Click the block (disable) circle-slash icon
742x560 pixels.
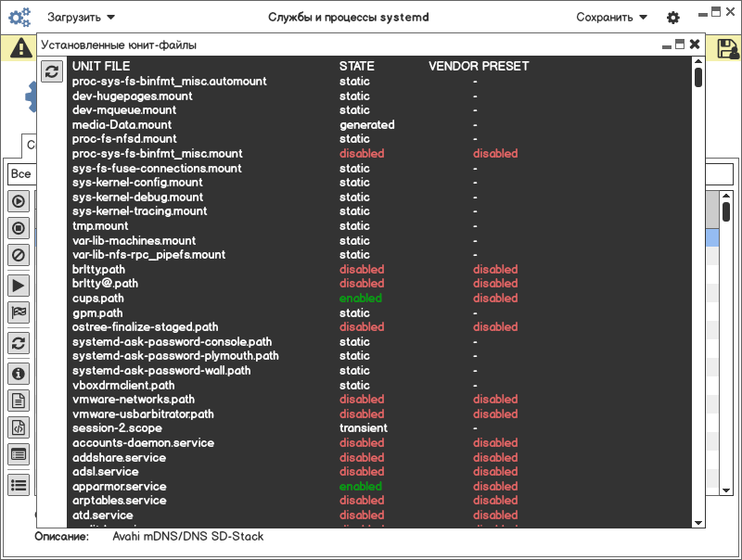pos(19,254)
